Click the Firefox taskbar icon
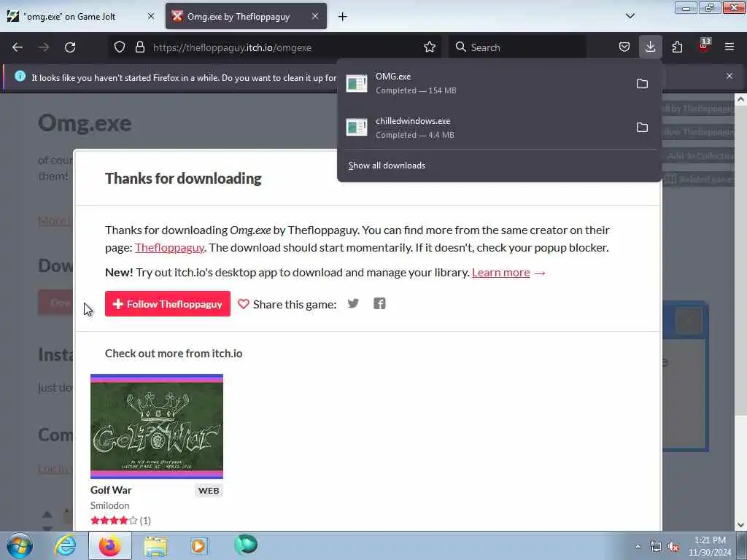Image resolution: width=747 pixels, height=560 pixels. coord(110,545)
